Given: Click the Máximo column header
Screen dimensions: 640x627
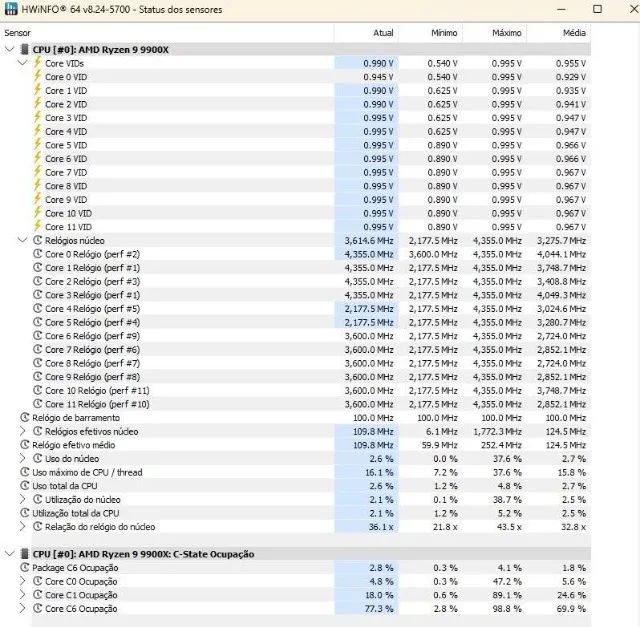Looking at the screenshot, I should (x=506, y=33).
